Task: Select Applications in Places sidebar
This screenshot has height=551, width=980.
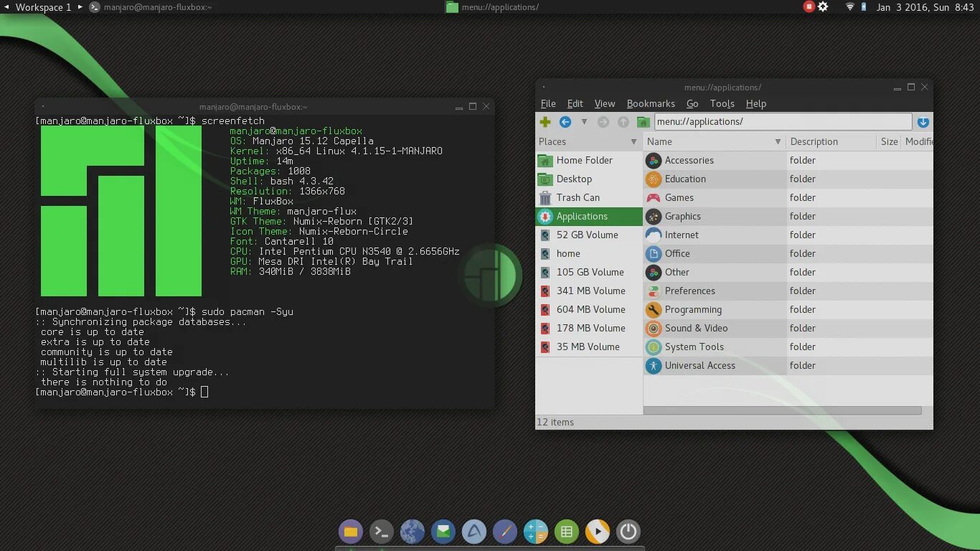Action: click(x=589, y=216)
